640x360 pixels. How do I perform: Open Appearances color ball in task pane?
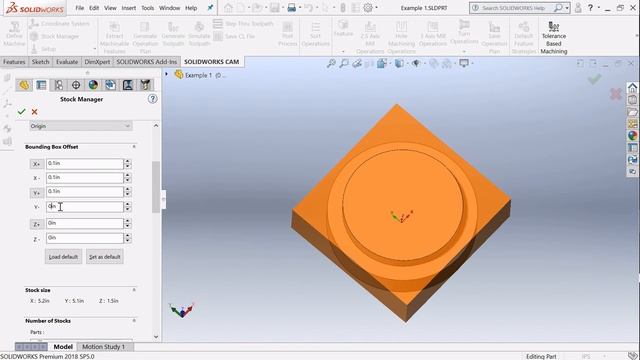(632, 136)
